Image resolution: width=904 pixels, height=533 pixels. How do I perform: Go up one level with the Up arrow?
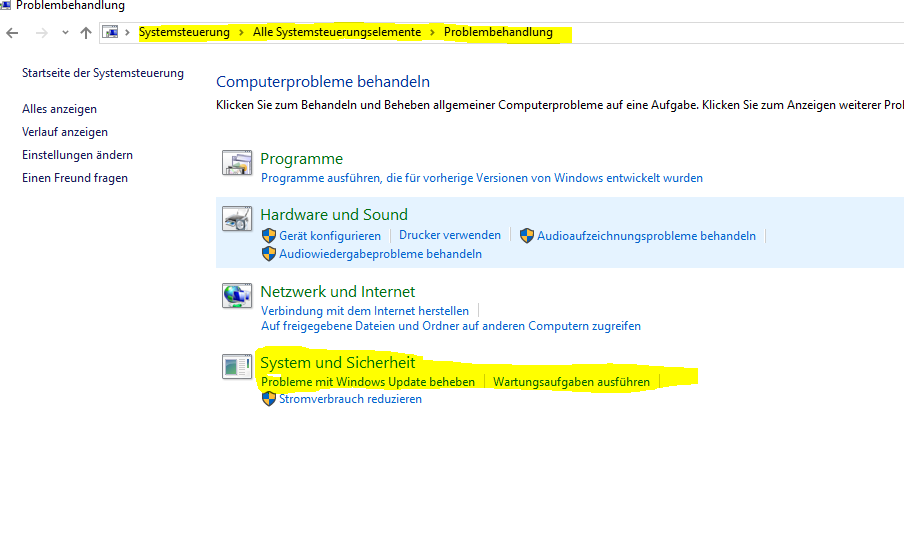pyautogui.click(x=86, y=33)
